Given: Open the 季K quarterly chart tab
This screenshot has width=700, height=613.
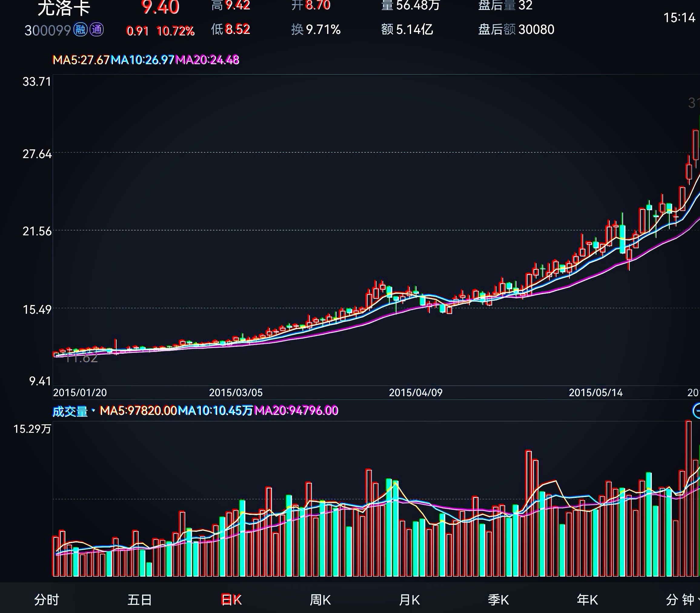Looking at the screenshot, I should point(498,600).
